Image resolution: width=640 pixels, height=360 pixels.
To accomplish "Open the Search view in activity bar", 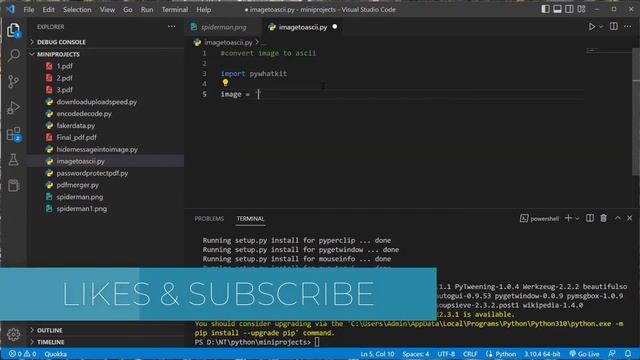I will tap(13, 56).
